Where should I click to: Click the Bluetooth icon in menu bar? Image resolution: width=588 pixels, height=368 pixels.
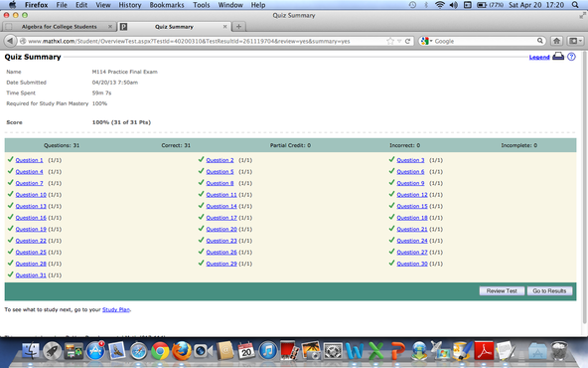pos(426,5)
